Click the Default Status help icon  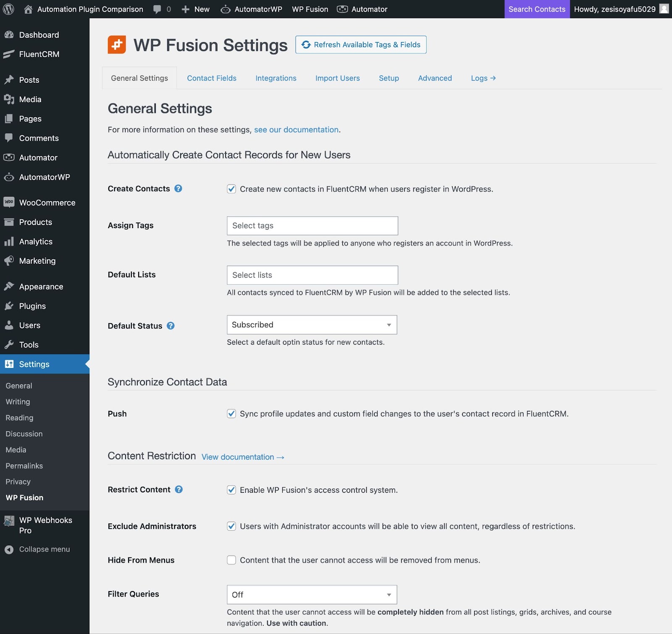tap(171, 326)
